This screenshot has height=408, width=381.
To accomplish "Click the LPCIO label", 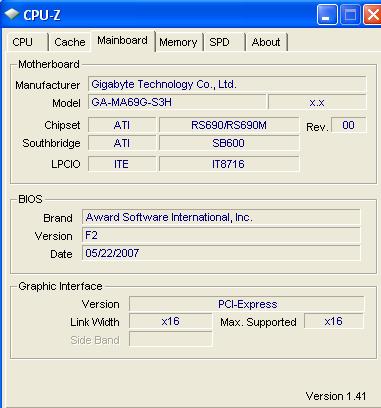I will click(x=66, y=164).
